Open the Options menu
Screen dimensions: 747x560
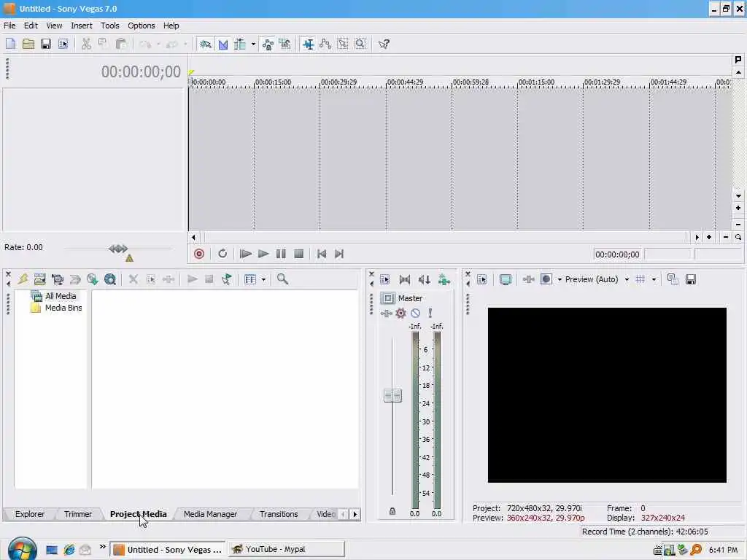pos(141,26)
